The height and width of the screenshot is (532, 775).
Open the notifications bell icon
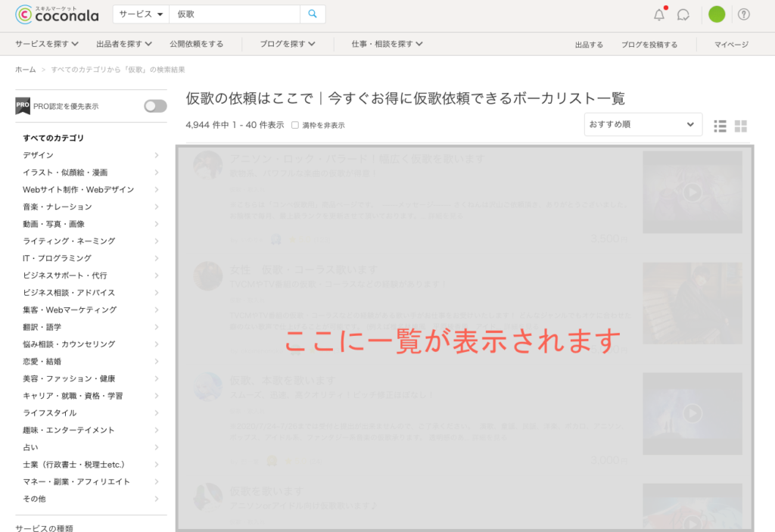(x=659, y=14)
